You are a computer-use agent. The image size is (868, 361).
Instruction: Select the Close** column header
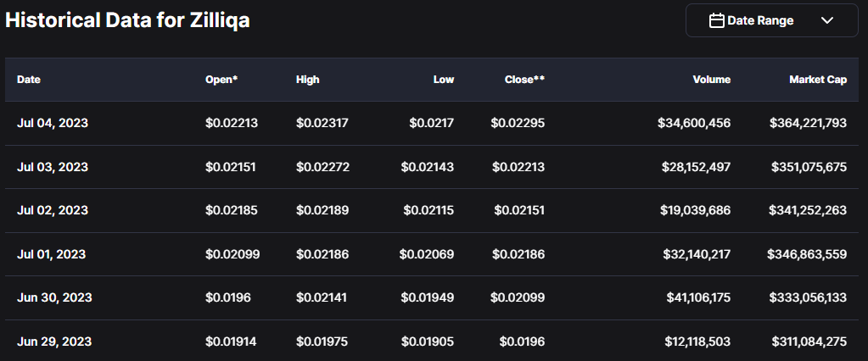[524, 80]
